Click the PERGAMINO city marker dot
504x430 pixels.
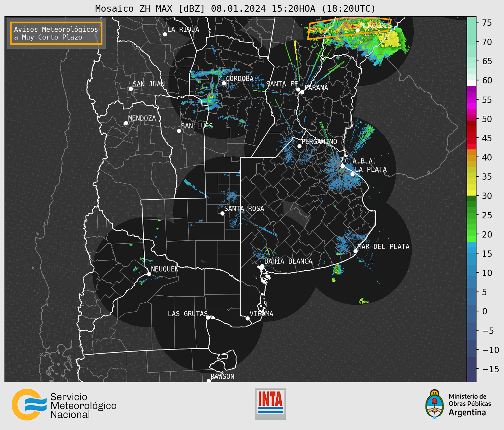[299, 146]
